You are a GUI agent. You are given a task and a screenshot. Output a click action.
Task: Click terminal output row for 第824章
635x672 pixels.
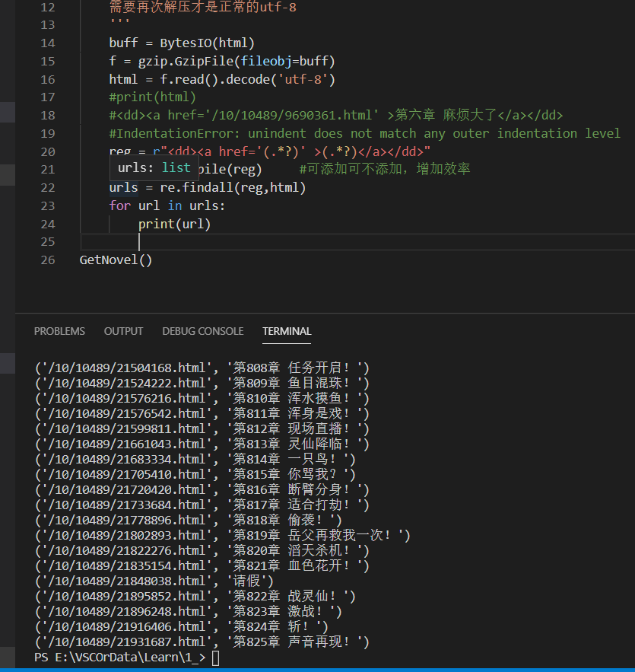tap(182, 626)
